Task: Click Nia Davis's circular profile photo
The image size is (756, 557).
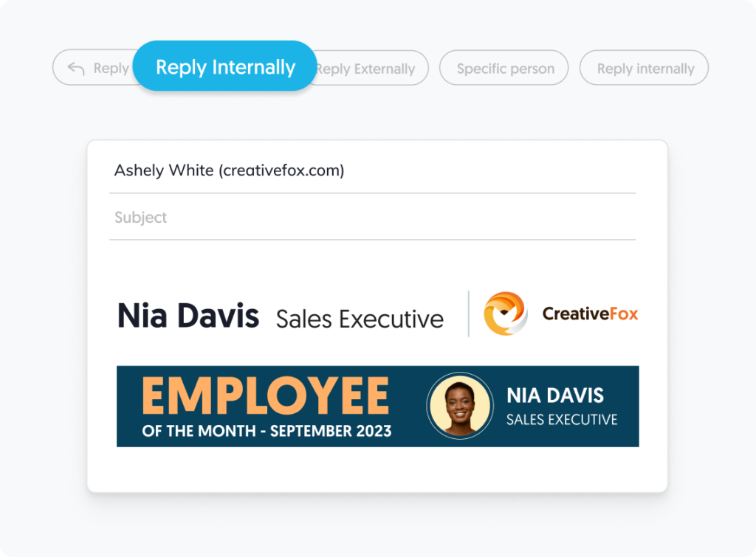Action: tap(459, 406)
